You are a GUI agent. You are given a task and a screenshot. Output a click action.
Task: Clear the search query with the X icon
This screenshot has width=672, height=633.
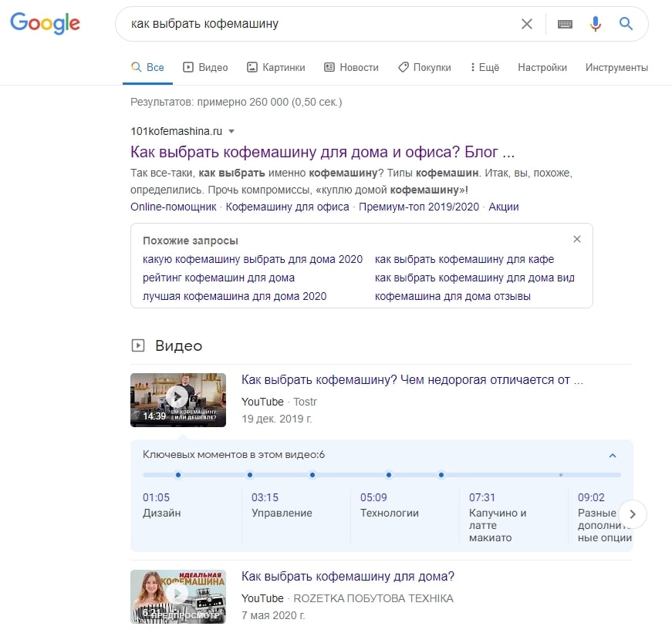(x=527, y=24)
